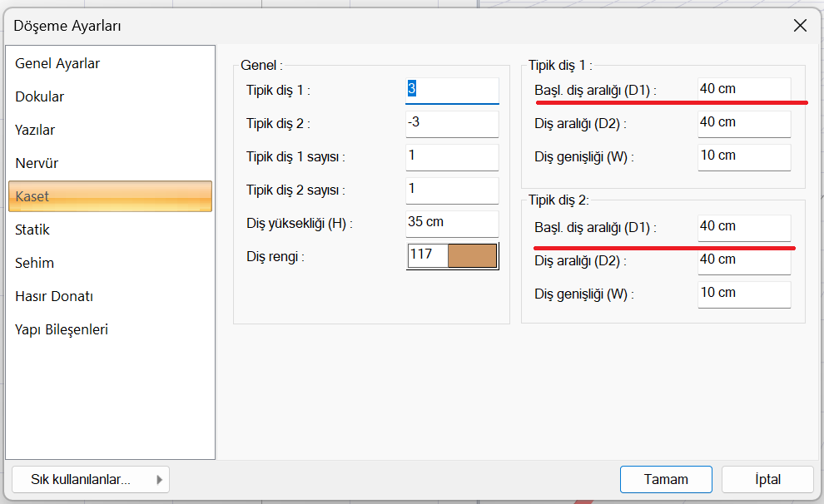
Task: Confirm settings with the Tamam button
Action: [666, 480]
